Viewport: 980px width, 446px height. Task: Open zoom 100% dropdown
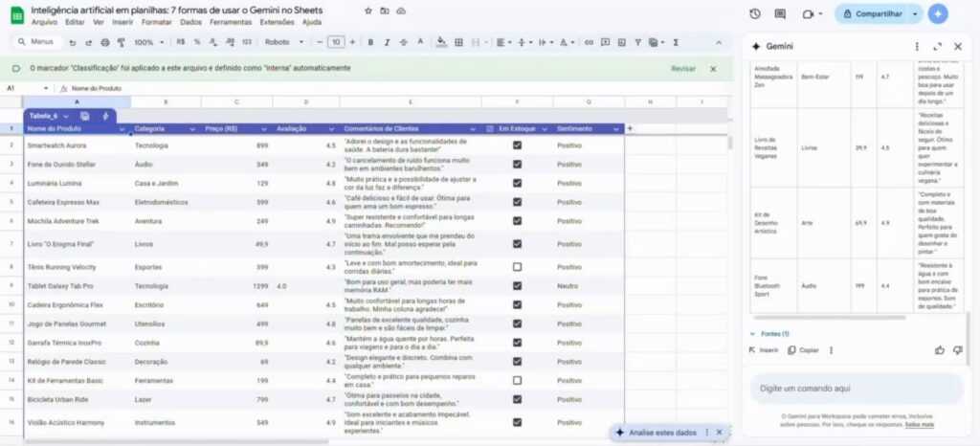click(148, 42)
